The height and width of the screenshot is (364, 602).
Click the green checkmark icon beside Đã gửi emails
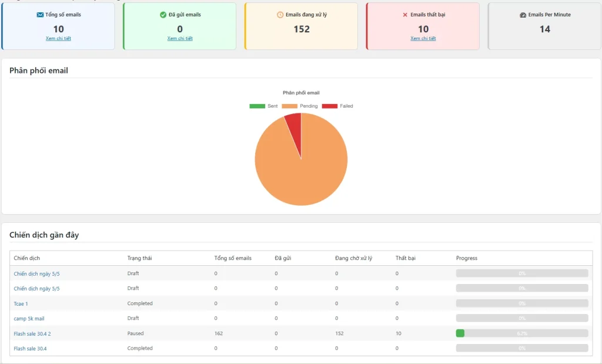pyautogui.click(x=163, y=15)
